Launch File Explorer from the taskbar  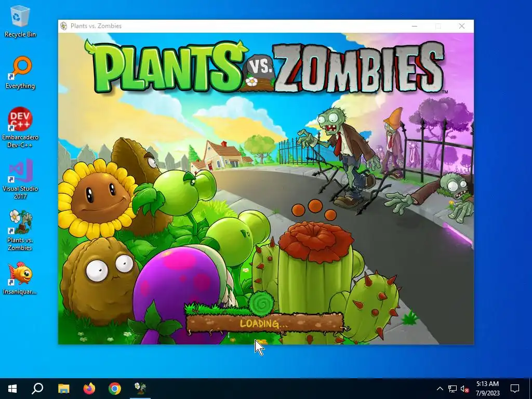pyautogui.click(x=63, y=389)
